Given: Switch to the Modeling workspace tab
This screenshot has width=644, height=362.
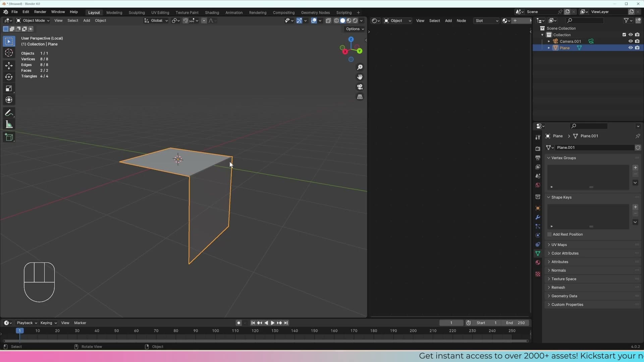Looking at the screenshot, I should [x=114, y=12].
